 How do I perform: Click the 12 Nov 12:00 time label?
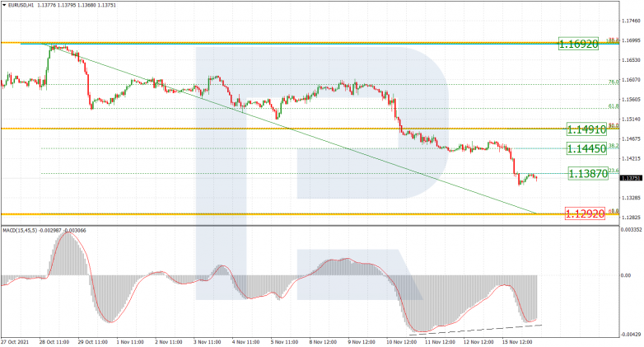(479, 342)
